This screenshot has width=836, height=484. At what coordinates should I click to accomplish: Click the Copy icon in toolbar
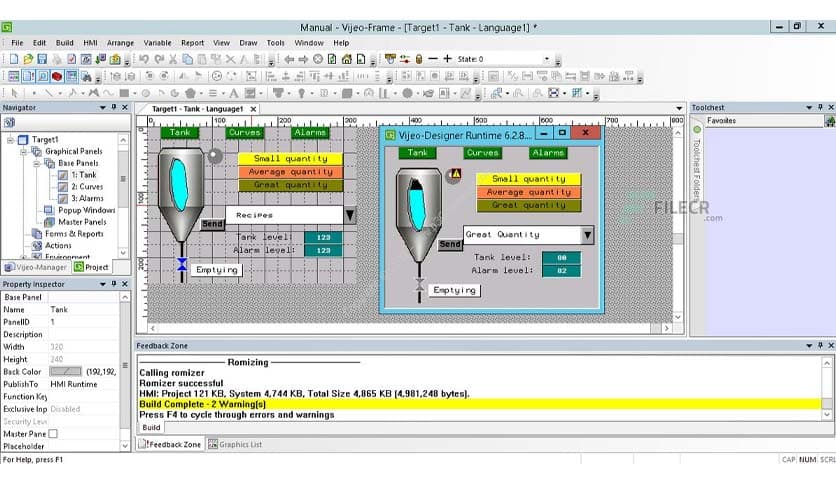coord(187,59)
